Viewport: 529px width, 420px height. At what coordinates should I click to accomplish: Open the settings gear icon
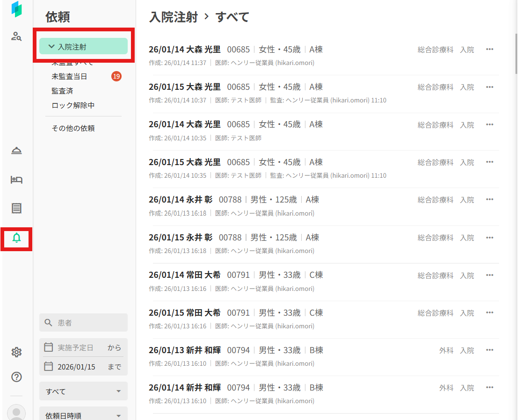click(x=16, y=352)
